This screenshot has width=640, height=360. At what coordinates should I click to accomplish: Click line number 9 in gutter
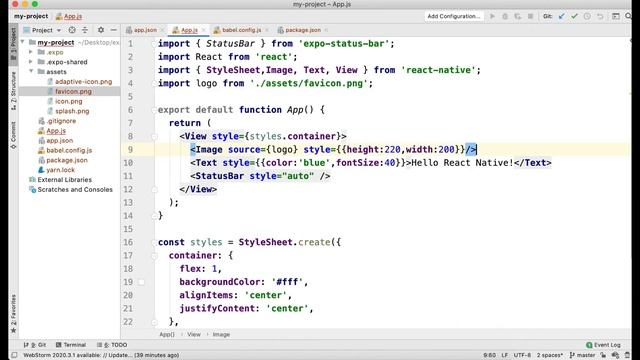(x=130, y=149)
